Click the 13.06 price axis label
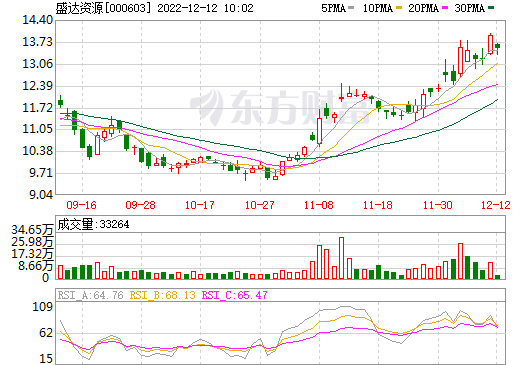This screenshot has width=520, height=365. (x=37, y=64)
